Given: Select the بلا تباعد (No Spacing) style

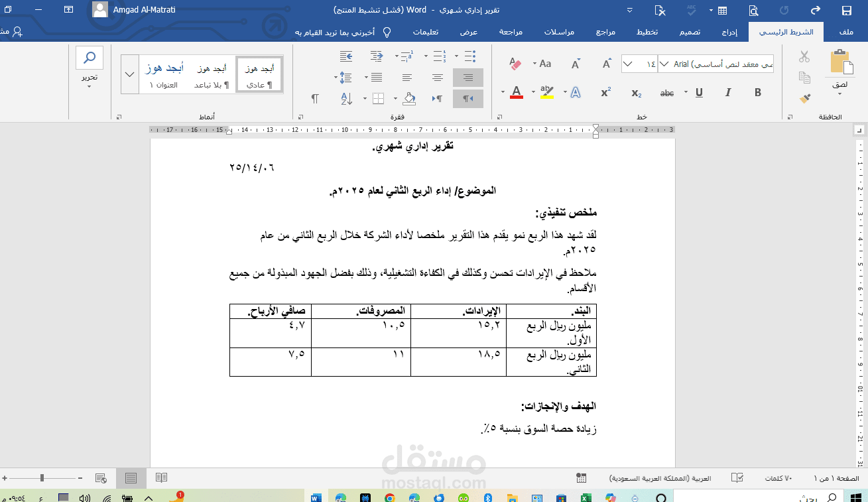Looking at the screenshot, I should coord(212,74).
